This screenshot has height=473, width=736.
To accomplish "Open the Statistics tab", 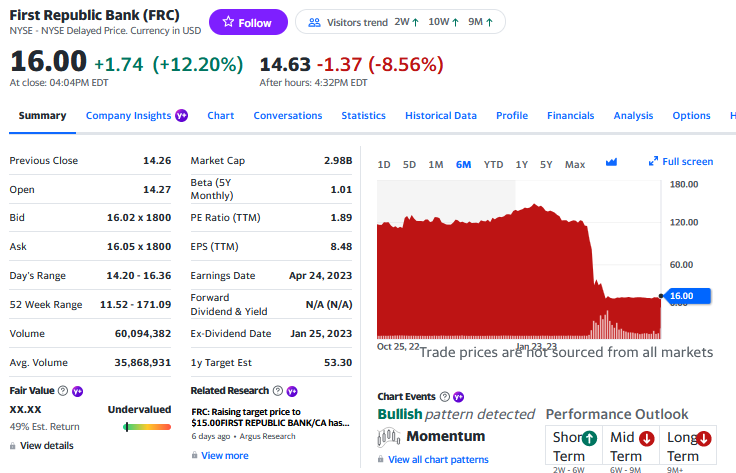I will pos(363,115).
